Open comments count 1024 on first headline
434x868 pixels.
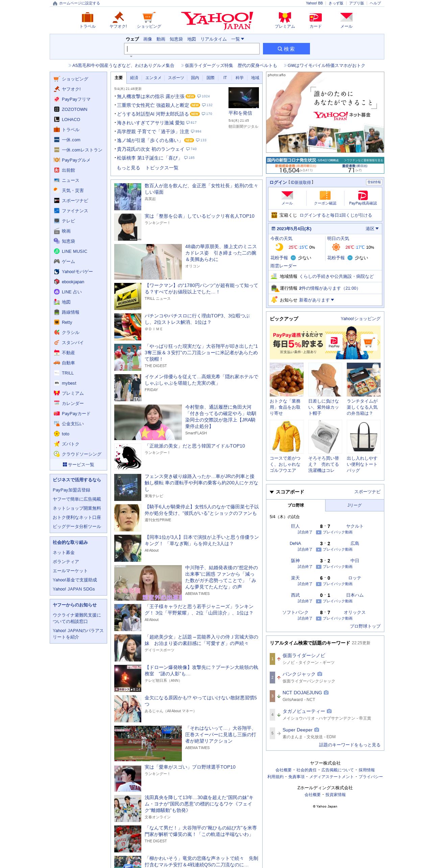[203, 96]
